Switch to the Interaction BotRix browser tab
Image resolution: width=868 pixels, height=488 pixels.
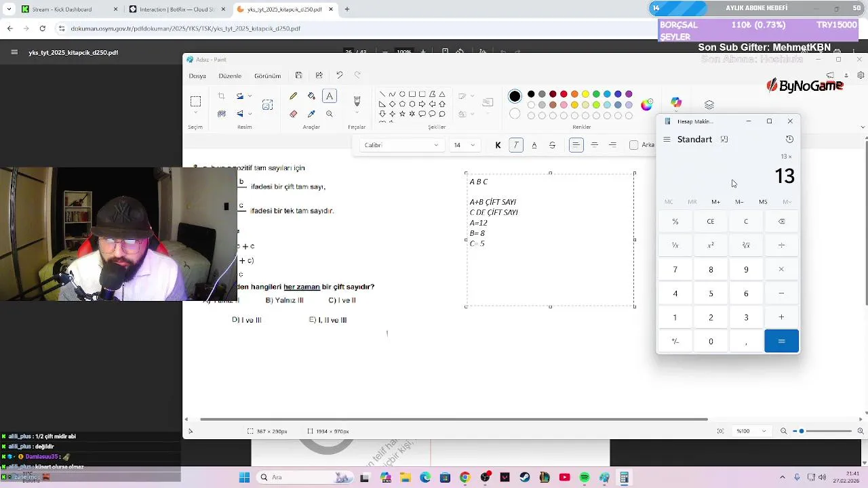click(176, 9)
